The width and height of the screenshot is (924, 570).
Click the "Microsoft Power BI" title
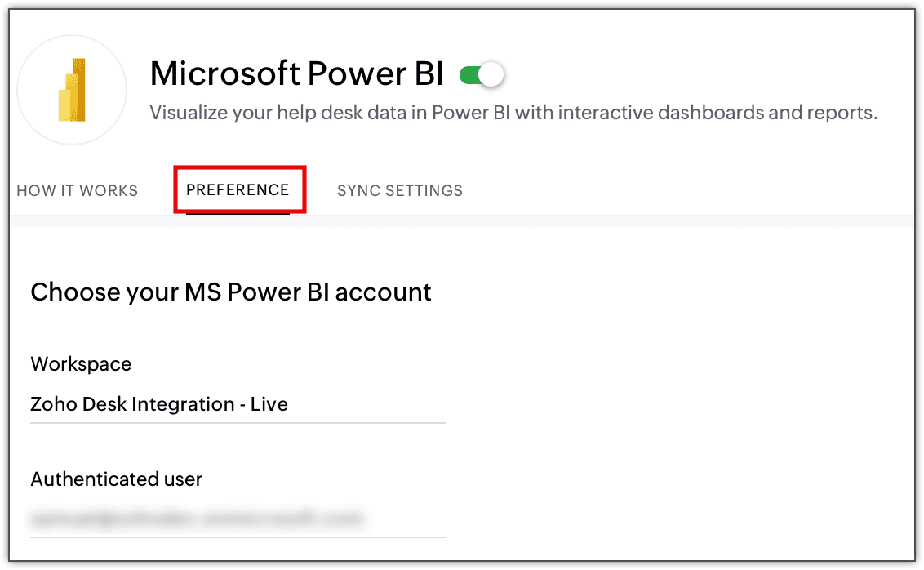coord(296,74)
